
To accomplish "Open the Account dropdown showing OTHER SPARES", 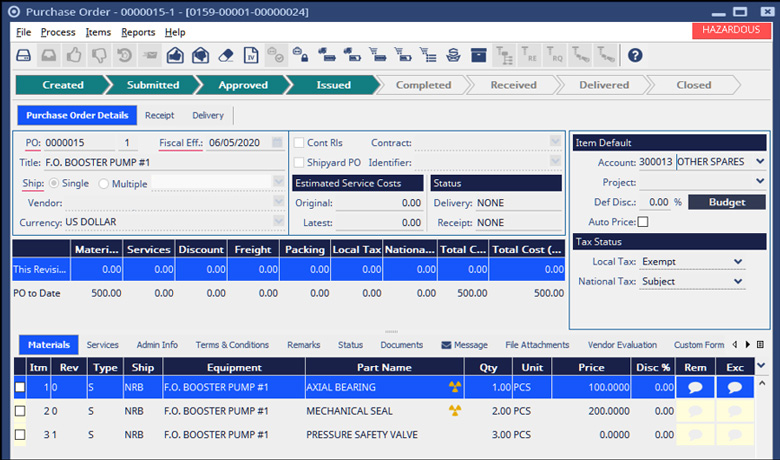I will pyautogui.click(x=759, y=161).
